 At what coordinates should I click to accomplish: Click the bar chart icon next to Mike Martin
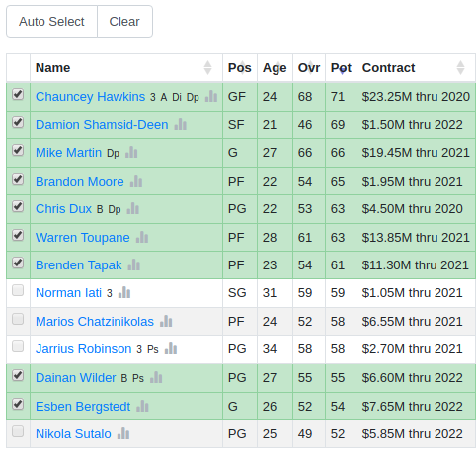point(131,152)
